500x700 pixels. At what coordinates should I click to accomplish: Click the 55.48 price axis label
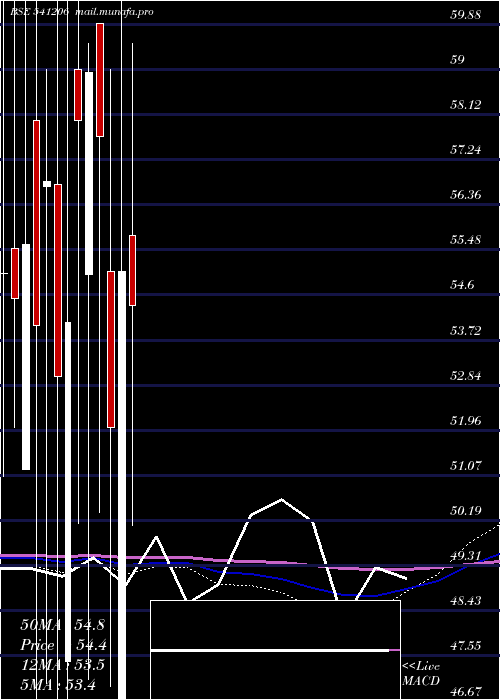(465, 240)
